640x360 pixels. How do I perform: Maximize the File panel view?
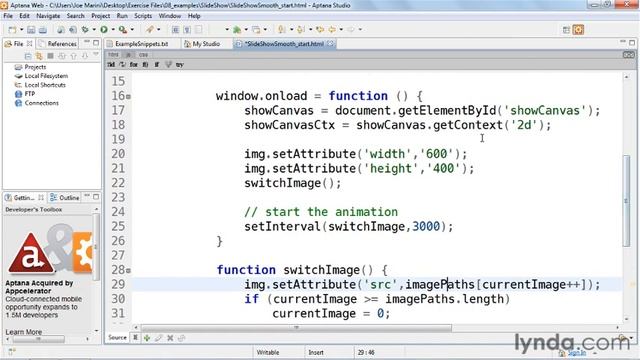click(x=96, y=42)
